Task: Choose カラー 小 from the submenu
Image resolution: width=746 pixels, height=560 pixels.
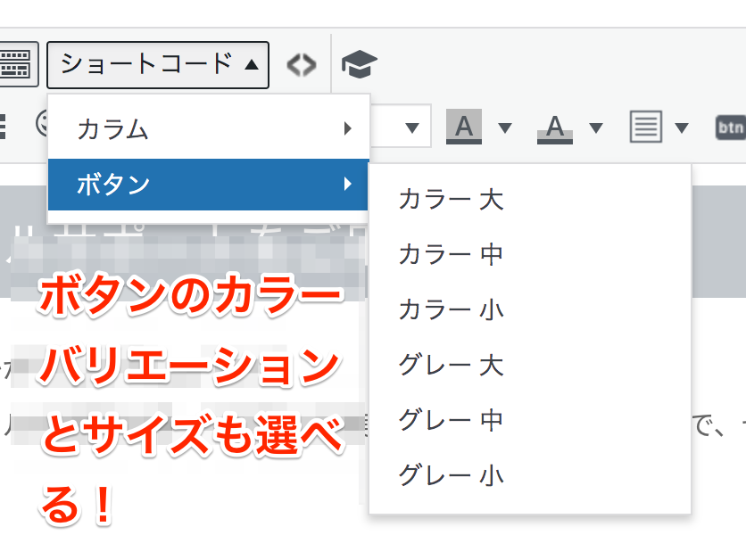Action: 451,309
